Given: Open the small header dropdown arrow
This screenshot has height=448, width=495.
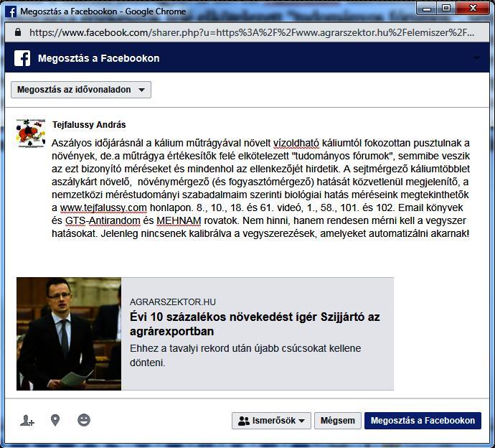Looking at the screenshot, I should pos(476,58).
